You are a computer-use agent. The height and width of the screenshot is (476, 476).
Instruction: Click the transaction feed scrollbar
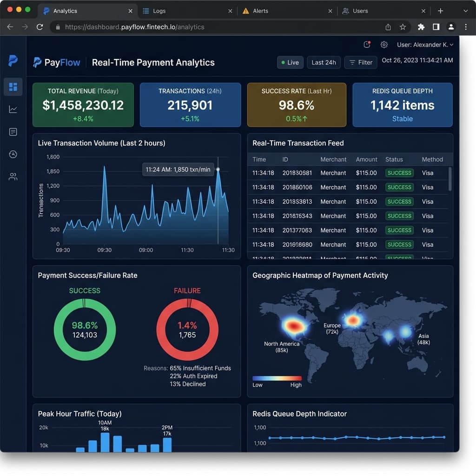pyautogui.click(x=450, y=179)
